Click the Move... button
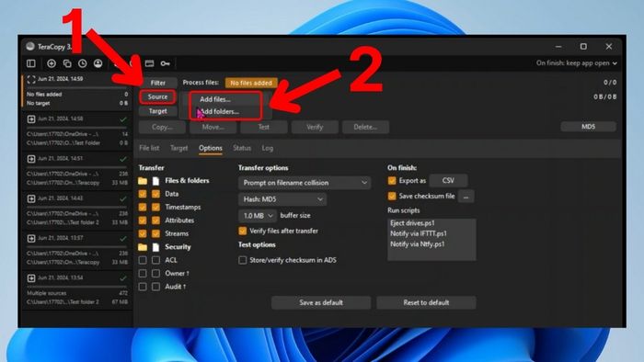Viewport: 644px width, 362px height. click(x=213, y=127)
